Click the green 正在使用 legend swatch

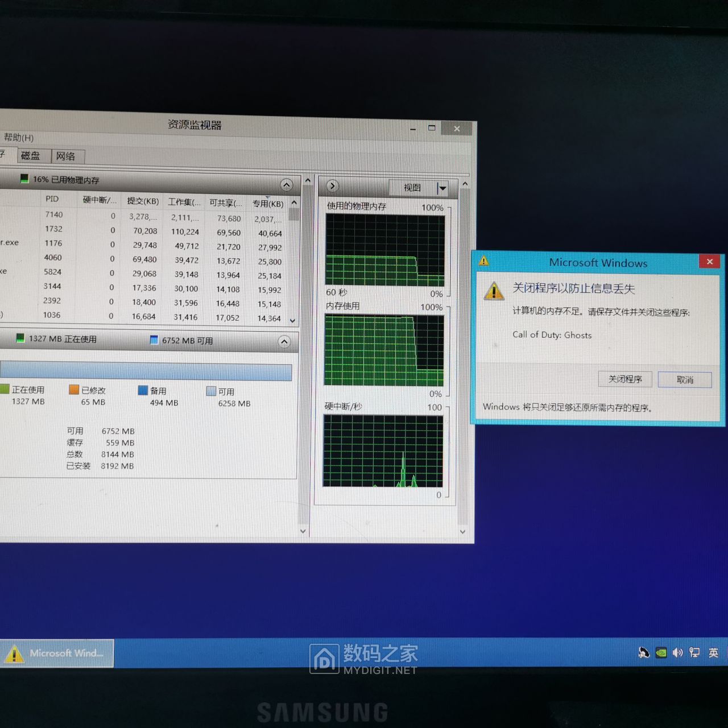click(5, 389)
